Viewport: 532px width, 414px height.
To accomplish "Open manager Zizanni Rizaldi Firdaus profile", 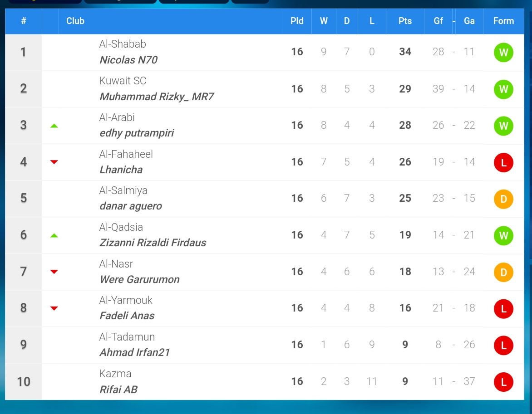I will pyautogui.click(x=153, y=243).
